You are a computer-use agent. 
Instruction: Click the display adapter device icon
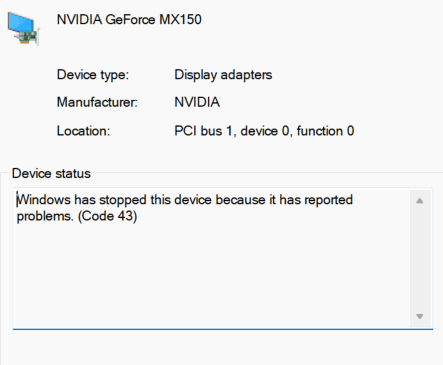(x=23, y=29)
